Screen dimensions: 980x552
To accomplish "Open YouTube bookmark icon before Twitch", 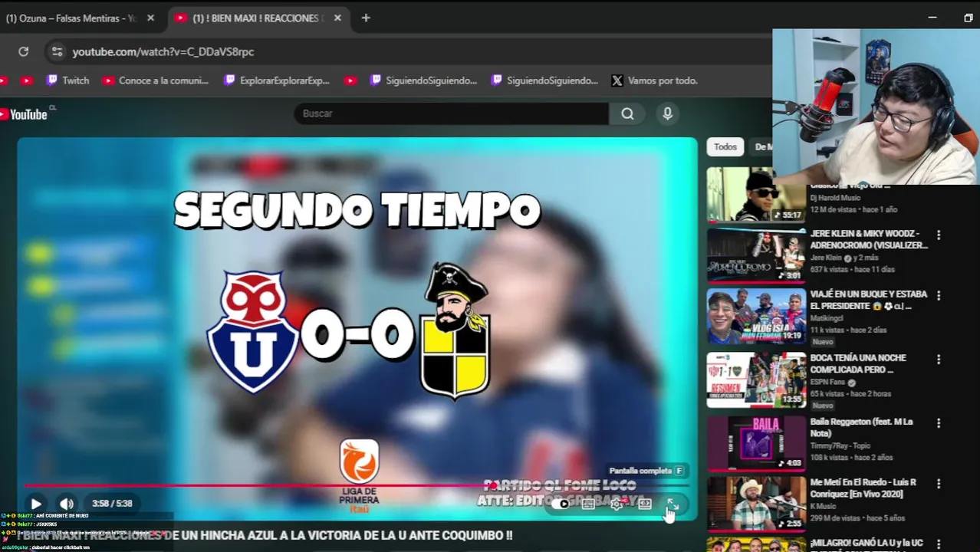I will (x=27, y=80).
